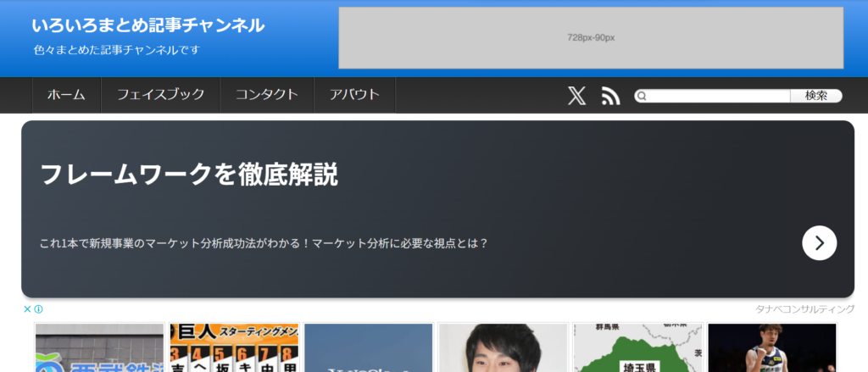Click the タナベコンサルティング advertiser label
868x372 pixels.
[804, 309]
